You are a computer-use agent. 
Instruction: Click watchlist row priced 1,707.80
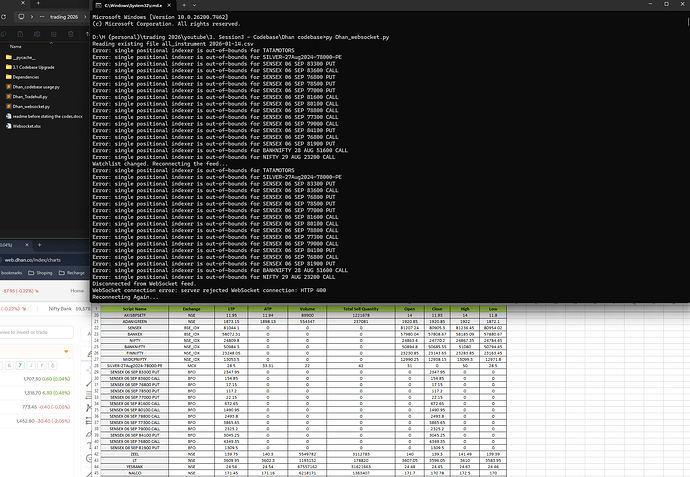(36, 379)
